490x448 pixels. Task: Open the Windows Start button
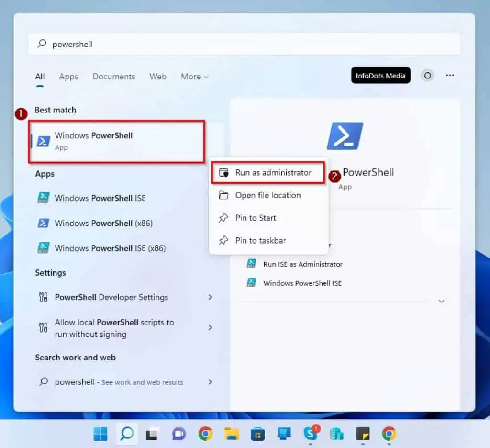[100, 434]
